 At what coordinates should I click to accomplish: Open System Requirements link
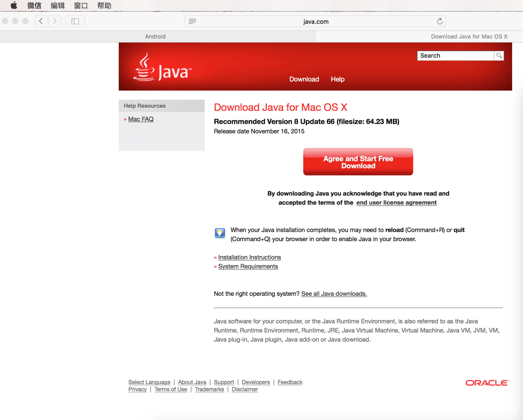[x=248, y=266]
